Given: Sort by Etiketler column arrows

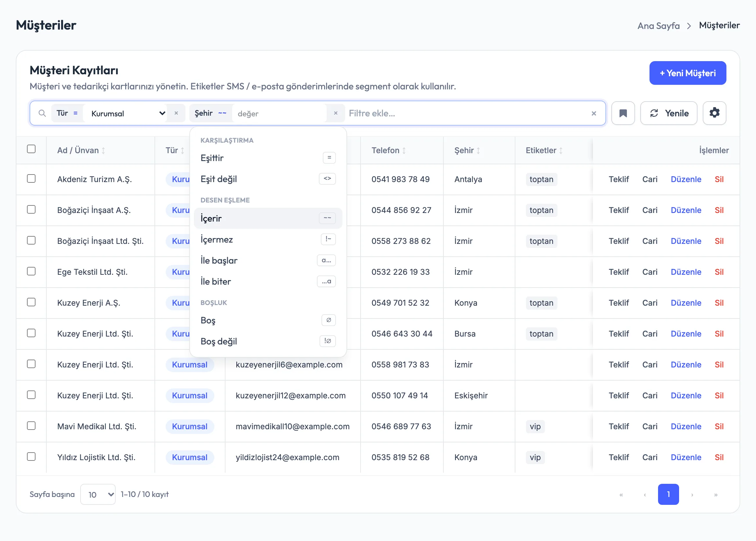Looking at the screenshot, I should (x=561, y=151).
